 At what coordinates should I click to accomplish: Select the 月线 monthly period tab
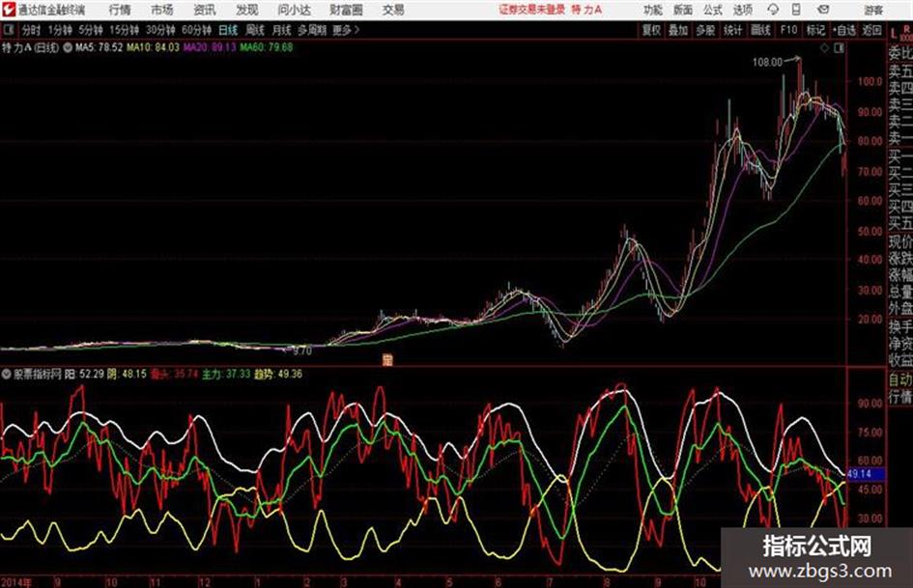tap(282, 30)
